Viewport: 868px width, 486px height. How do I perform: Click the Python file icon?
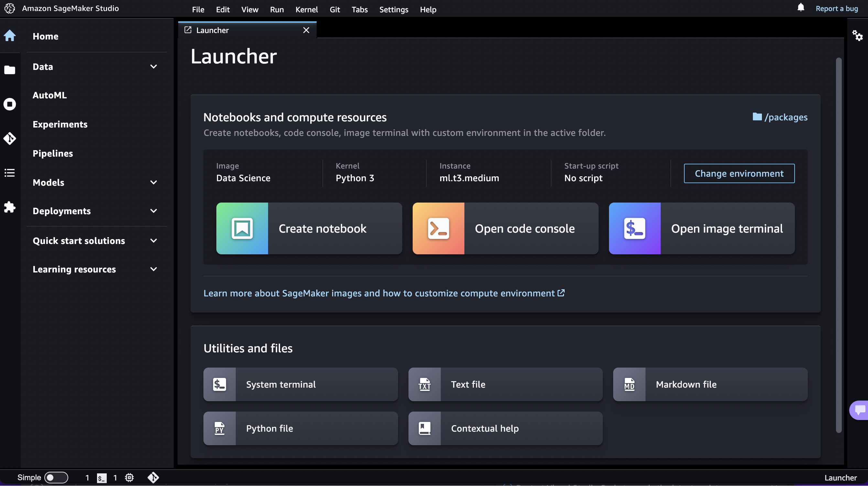(x=219, y=428)
